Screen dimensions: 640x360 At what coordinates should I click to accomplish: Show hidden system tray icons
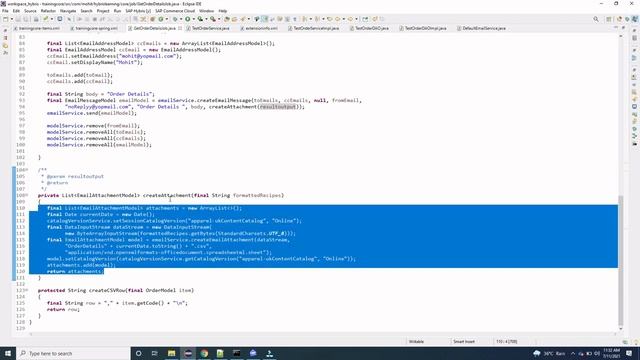click(573, 353)
